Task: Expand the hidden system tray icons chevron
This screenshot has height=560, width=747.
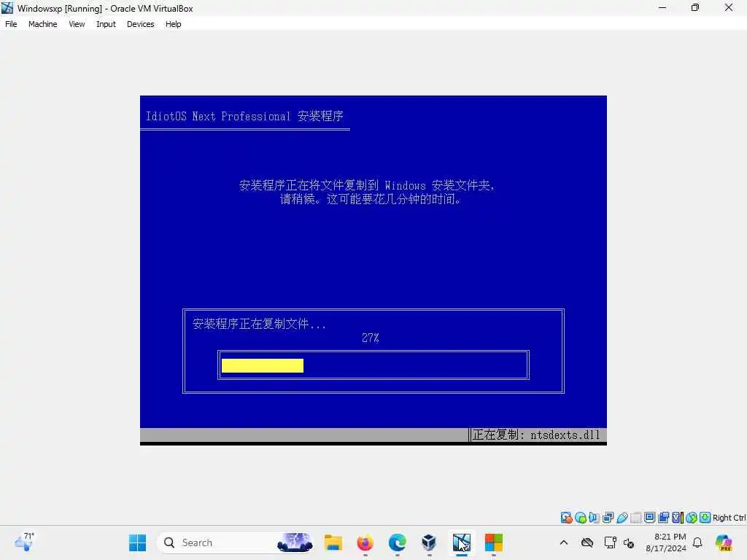Action: pyautogui.click(x=564, y=542)
